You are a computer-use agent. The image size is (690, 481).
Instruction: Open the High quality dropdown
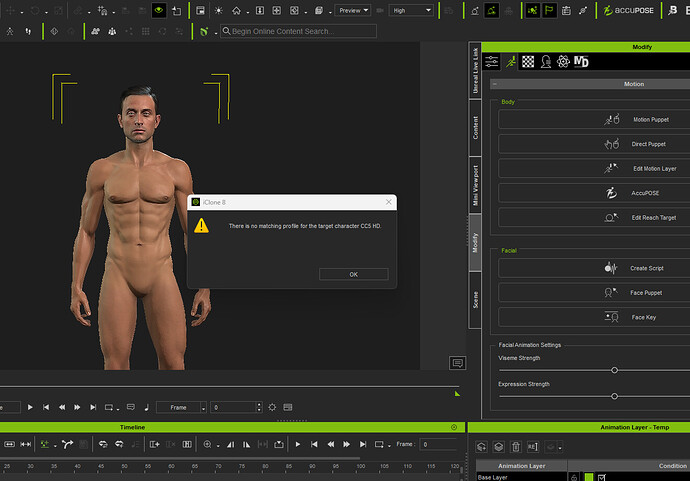pyautogui.click(x=412, y=10)
